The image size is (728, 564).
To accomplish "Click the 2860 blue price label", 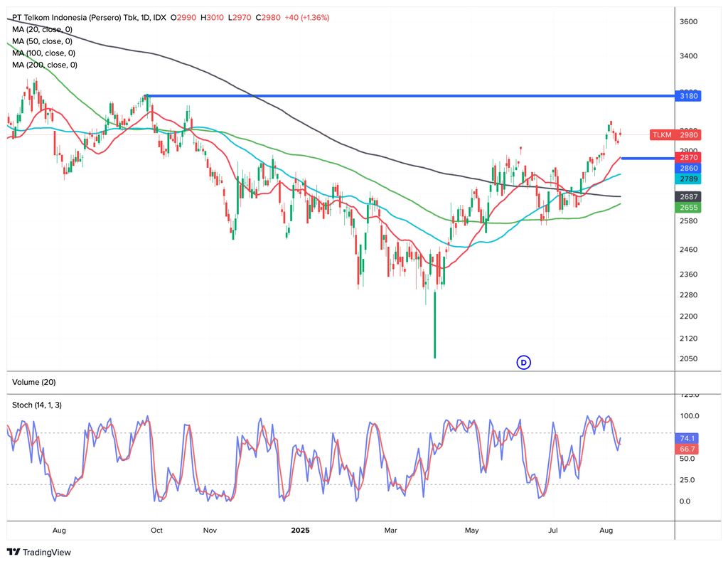I will (688, 168).
